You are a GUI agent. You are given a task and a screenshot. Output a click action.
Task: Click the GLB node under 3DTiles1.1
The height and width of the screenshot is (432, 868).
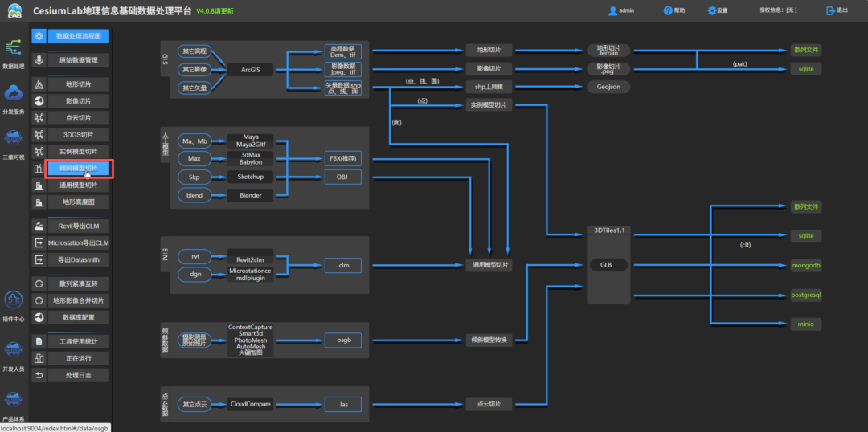pyautogui.click(x=608, y=265)
